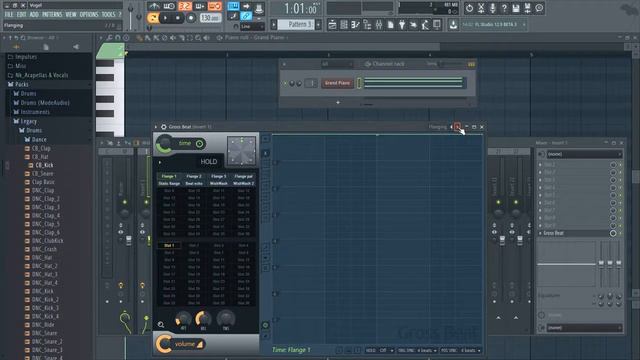
Task: Click the undo history clock icon
Action: [469, 8]
